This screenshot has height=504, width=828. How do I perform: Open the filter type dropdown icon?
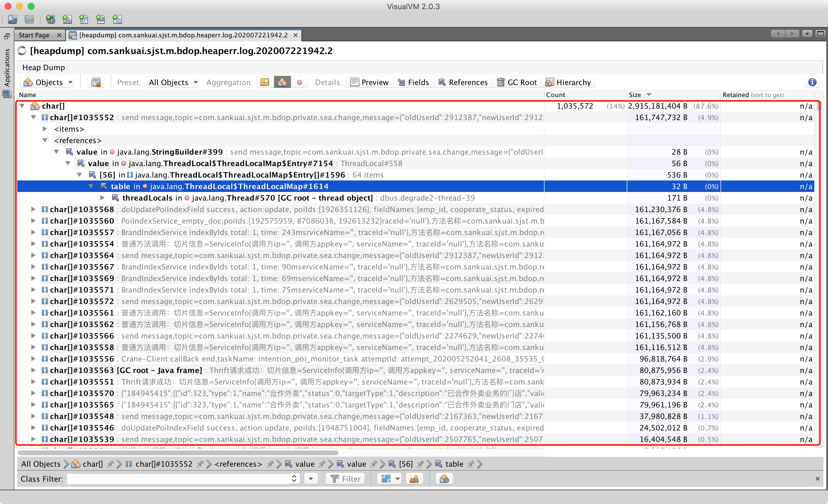click(389, 478)
